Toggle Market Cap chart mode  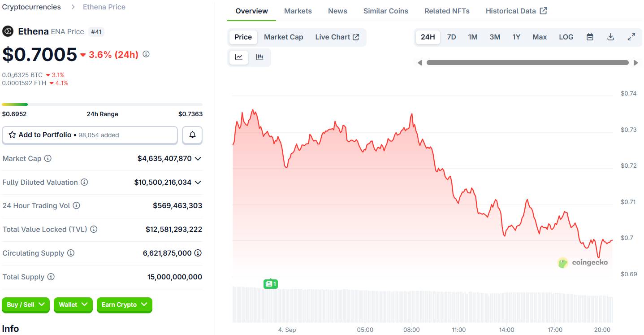[284, 37]
